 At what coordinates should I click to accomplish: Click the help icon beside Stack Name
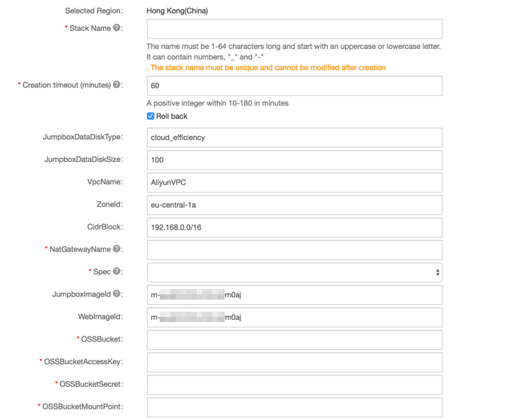pos(116,28)
